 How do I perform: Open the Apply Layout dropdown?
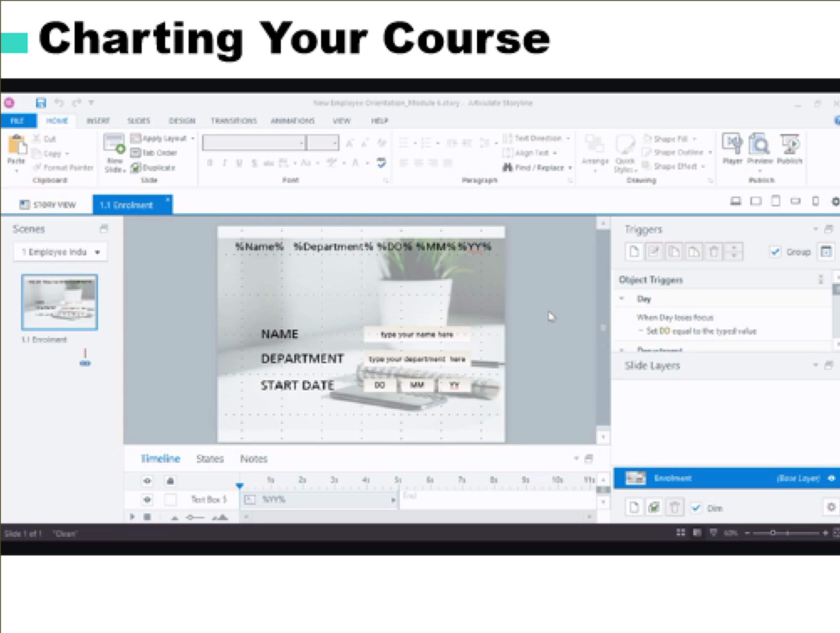point(163,138)
